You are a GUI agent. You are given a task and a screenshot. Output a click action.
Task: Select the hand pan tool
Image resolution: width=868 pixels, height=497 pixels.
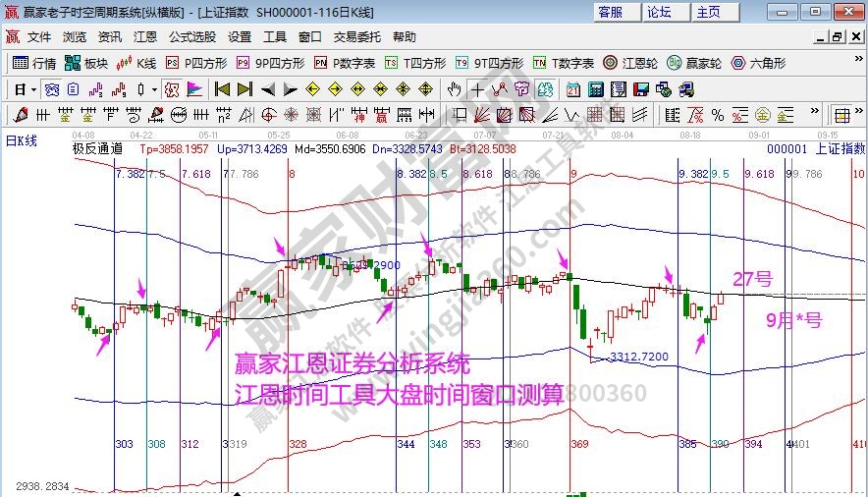click(x=455, y=89)
